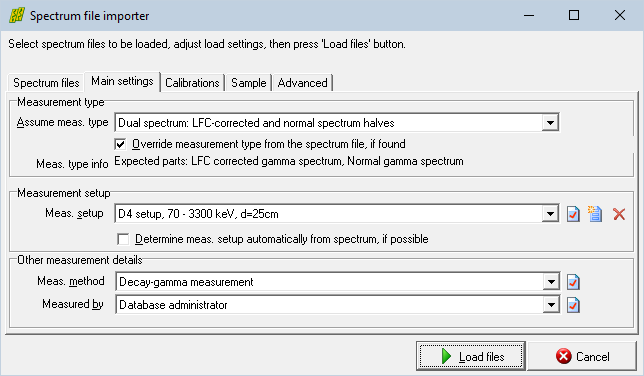Switch to the Spectrum files tab
The height and width of the screenshot is (376, 644).
pyautogui.click(x=46, y=83)
